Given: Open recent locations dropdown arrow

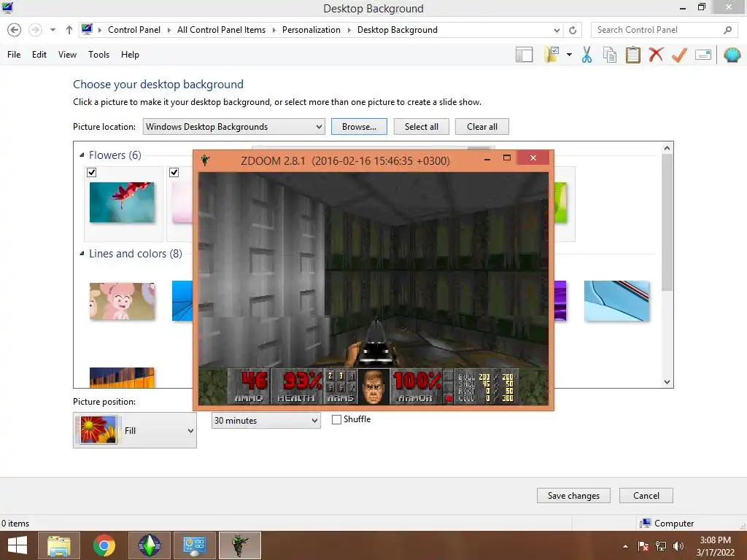Looking at the screenshot, I should point(53,30).
